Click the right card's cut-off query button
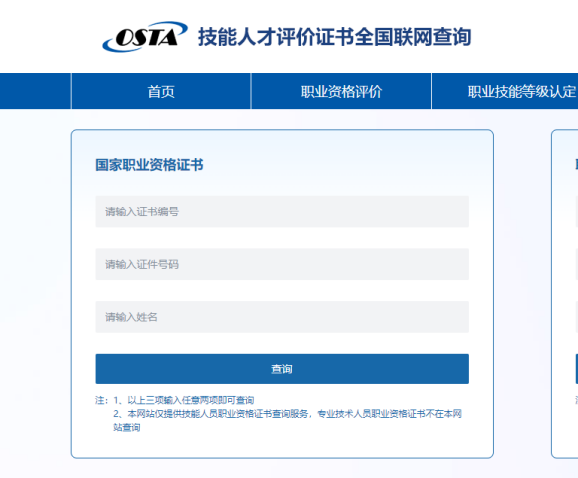The width and height of the screenshot is (578, 478). pos(577,369)
